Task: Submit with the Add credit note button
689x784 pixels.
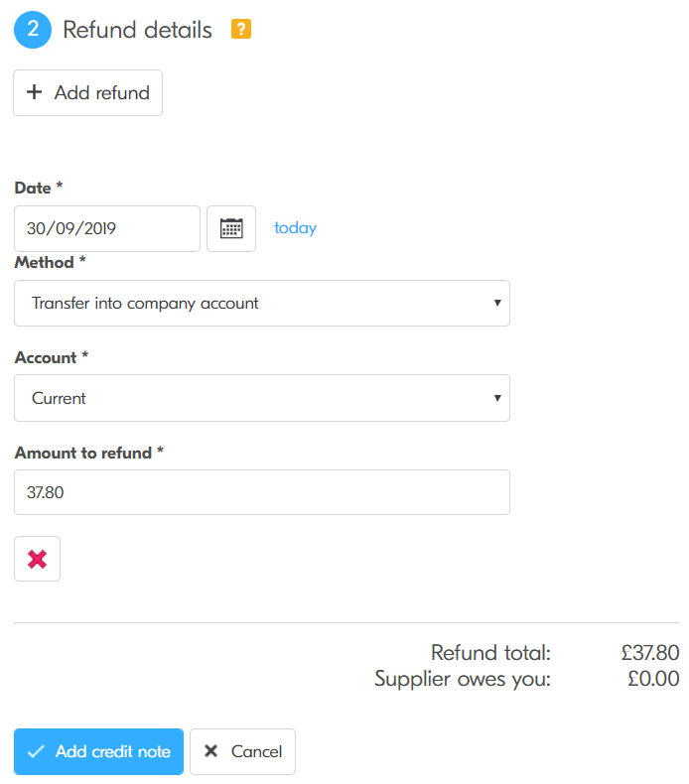Action: click(99, 751)
